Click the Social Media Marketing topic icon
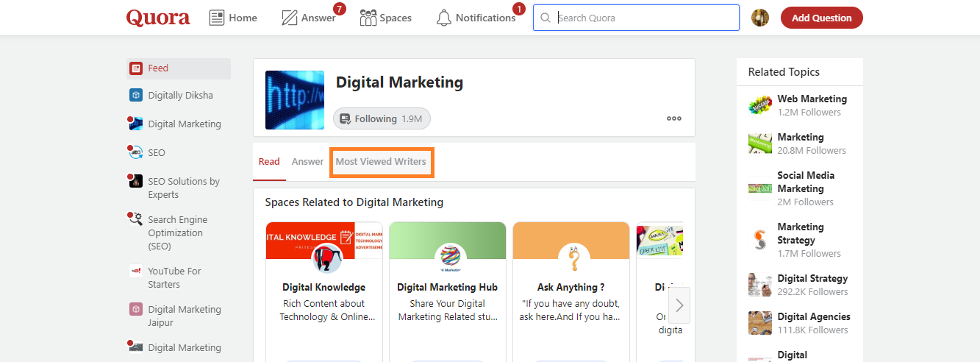The height and width of the screenshot is (362, 980). (x=760, y=188)
